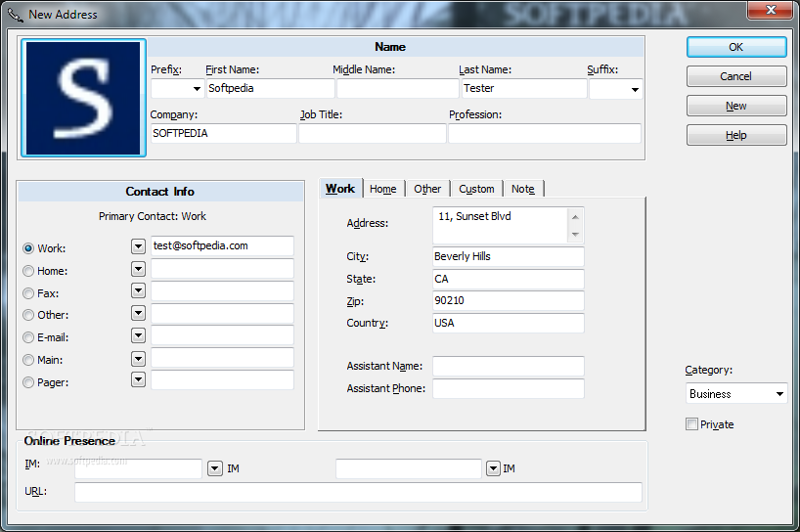Switch to the Custom tab

click(476, 189)
